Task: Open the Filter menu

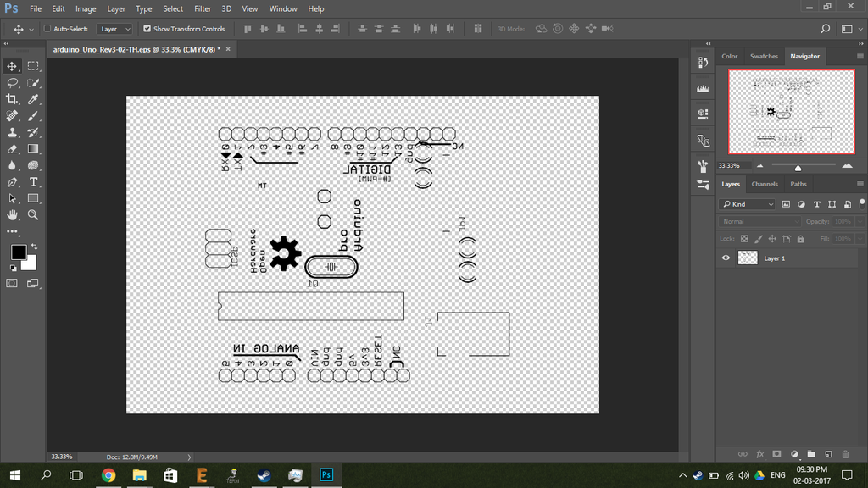Action: [203, 8]
